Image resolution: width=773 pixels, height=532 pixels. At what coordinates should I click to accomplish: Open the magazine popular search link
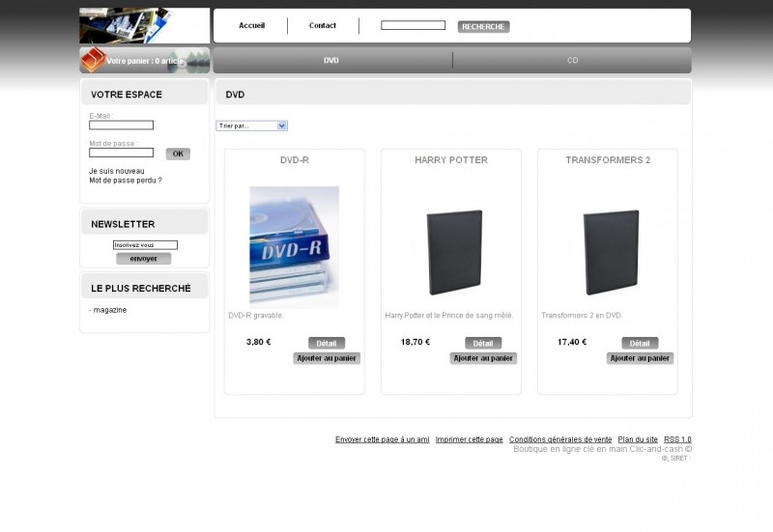[x=110, y=310]
